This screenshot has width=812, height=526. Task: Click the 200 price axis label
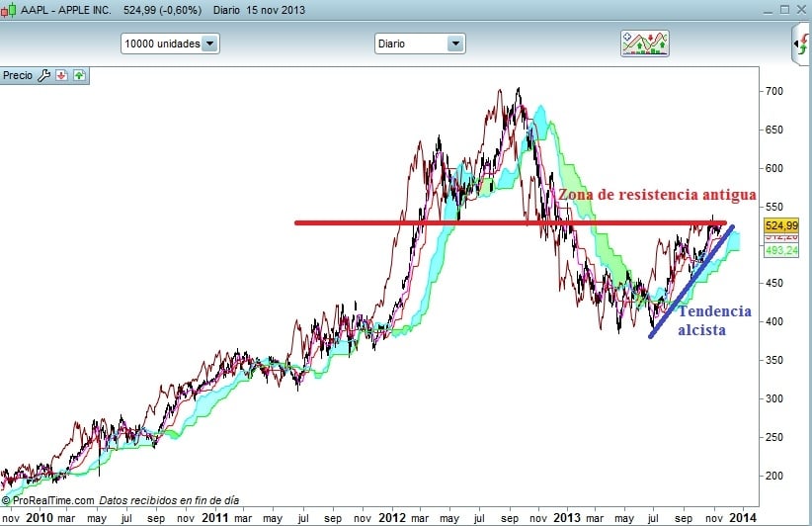click(774, 476)
